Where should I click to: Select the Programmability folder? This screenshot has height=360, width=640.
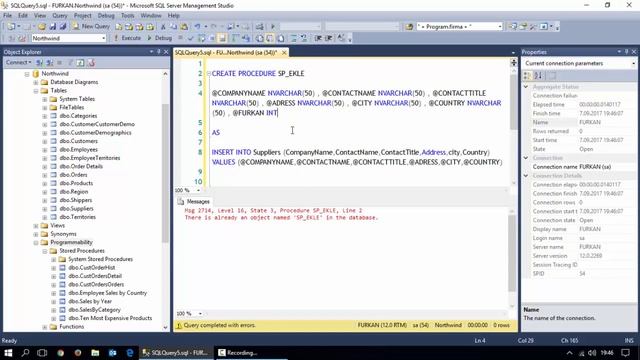71,242
